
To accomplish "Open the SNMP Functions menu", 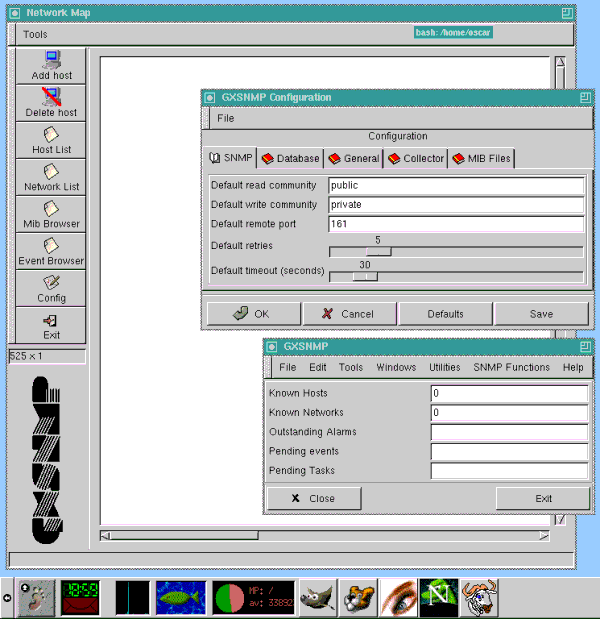I will pos(511,367).
